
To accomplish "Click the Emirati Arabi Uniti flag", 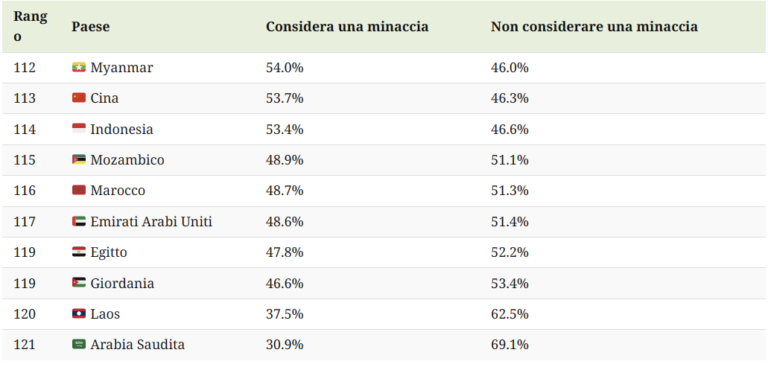I will [x=79, y=222].
